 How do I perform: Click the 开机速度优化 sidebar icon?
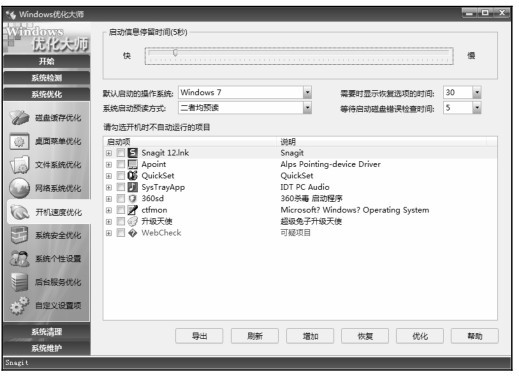20,212
